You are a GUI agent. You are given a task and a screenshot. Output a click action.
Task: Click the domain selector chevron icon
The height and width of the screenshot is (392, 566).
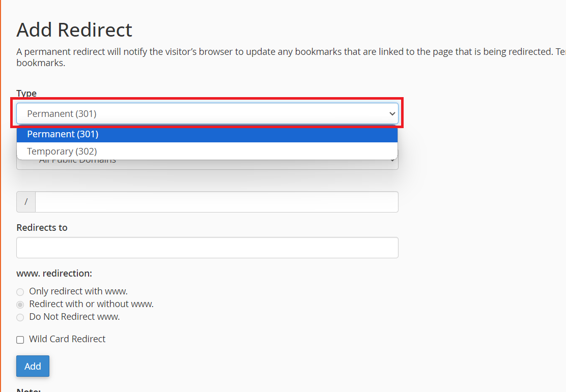(392, 160)
